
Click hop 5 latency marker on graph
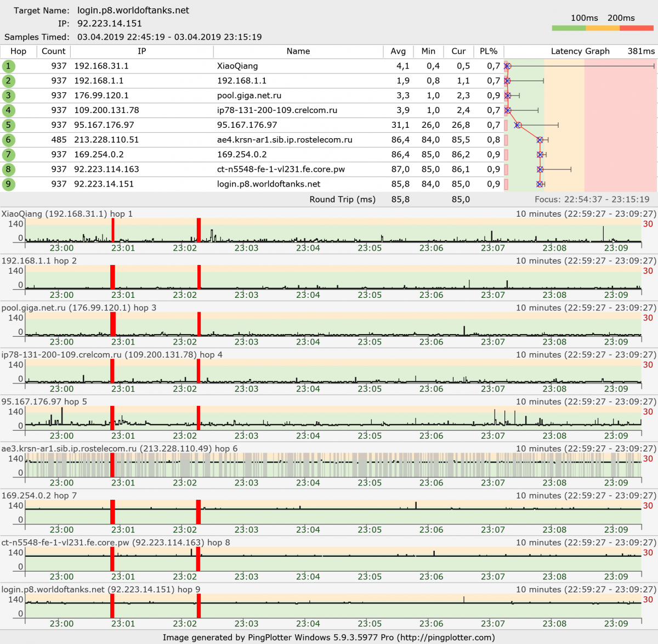[518, 125]
